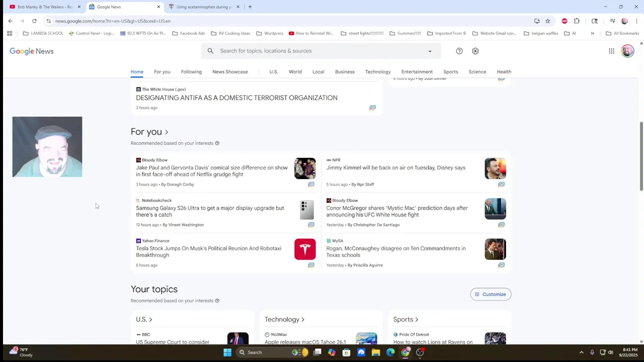Click the Customize button
The height and width of the screenshot is (362, 644).
coord(491,294)
